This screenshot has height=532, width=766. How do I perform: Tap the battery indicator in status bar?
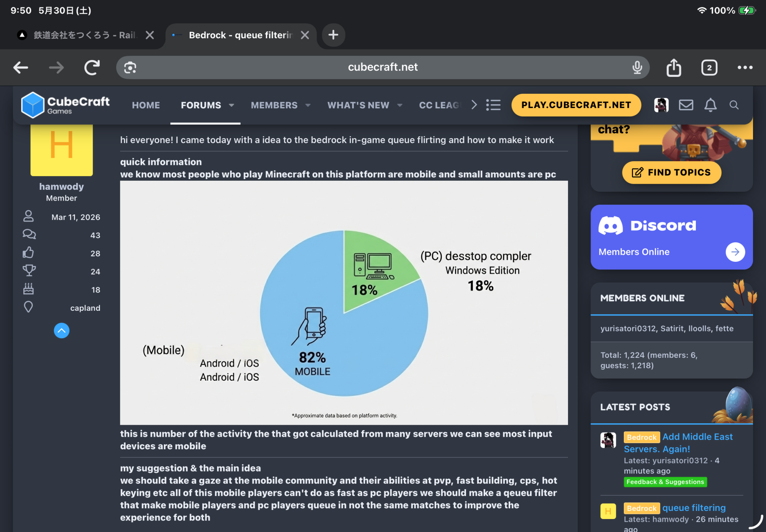747,10
